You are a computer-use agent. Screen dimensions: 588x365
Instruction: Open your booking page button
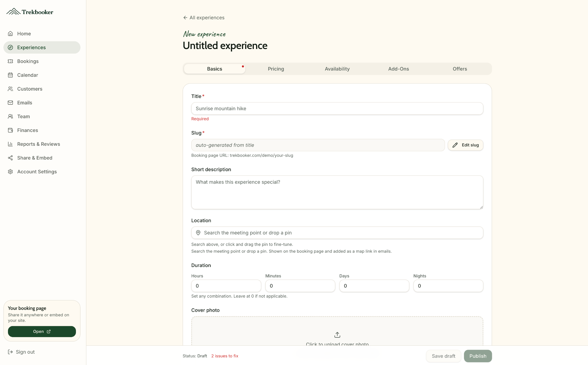pyautogui.click(x=42, y=332)
